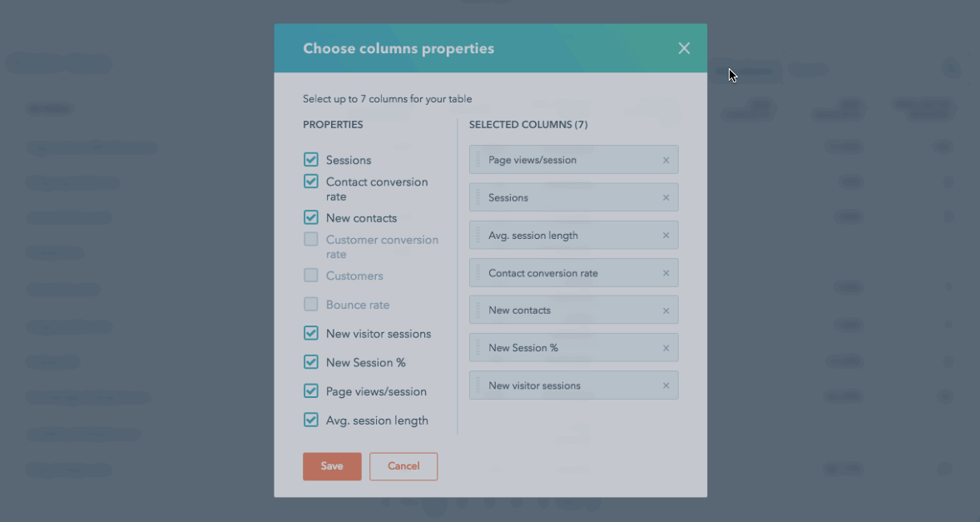Remove Sessions column via its X icon
This screenshot has height=522, width=980.
[x=666, y=198]
